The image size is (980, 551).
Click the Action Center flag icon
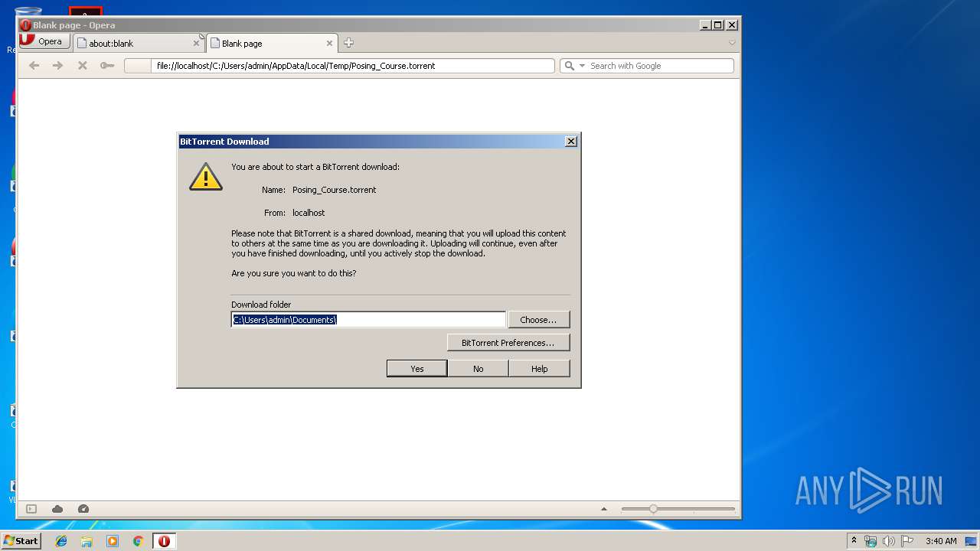tap(907, 541)
